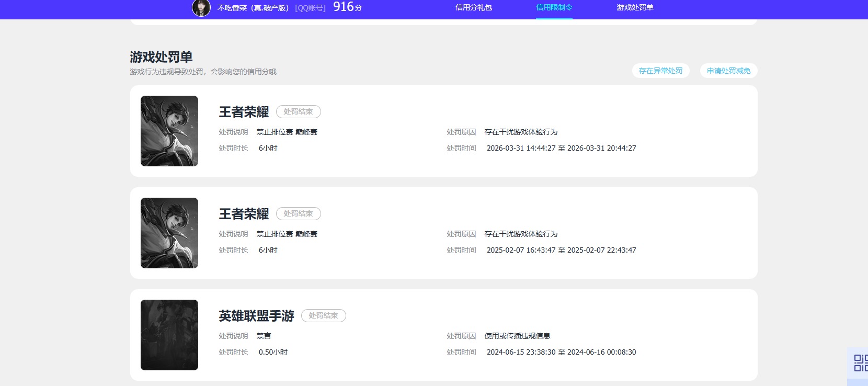868x386 pixels.
Task: Go to the 游戏处罚单 tab
Action: point(635,8)
